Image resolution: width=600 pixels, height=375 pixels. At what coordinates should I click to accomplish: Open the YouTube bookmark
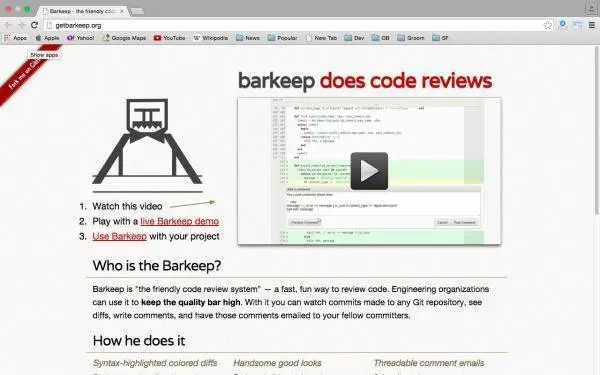170,38
